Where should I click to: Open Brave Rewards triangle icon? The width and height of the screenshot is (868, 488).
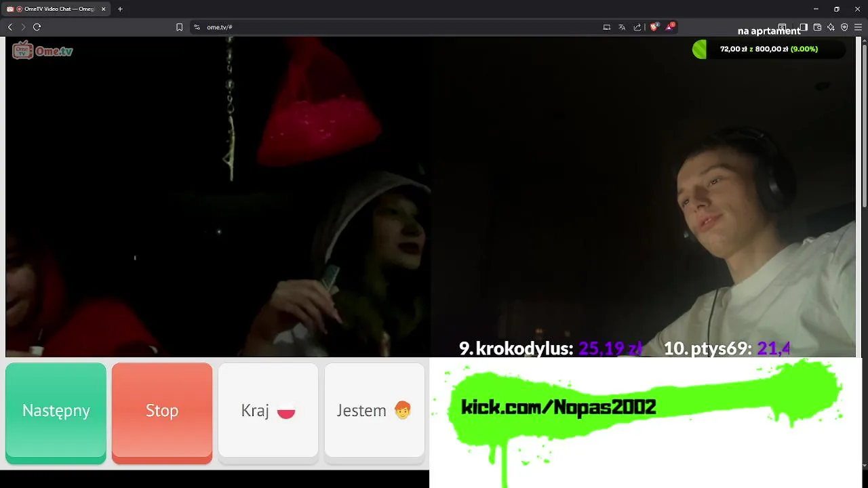(670, 27)
